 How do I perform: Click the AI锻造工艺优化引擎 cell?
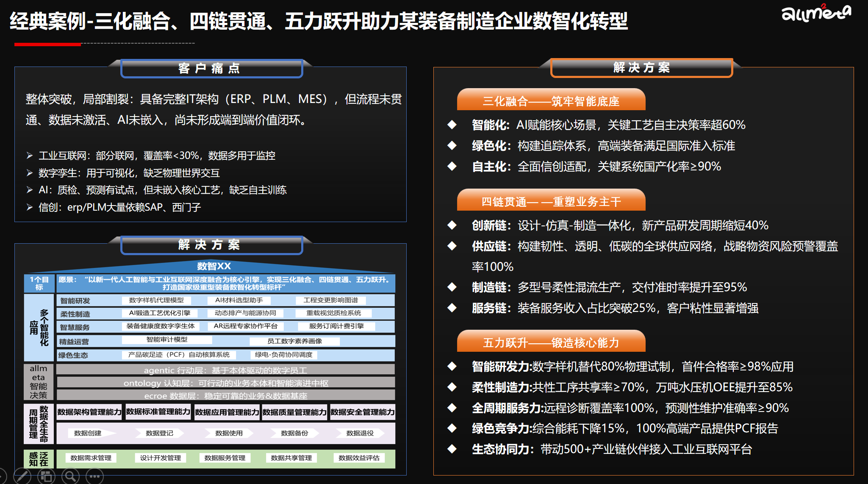click(160, 313)
